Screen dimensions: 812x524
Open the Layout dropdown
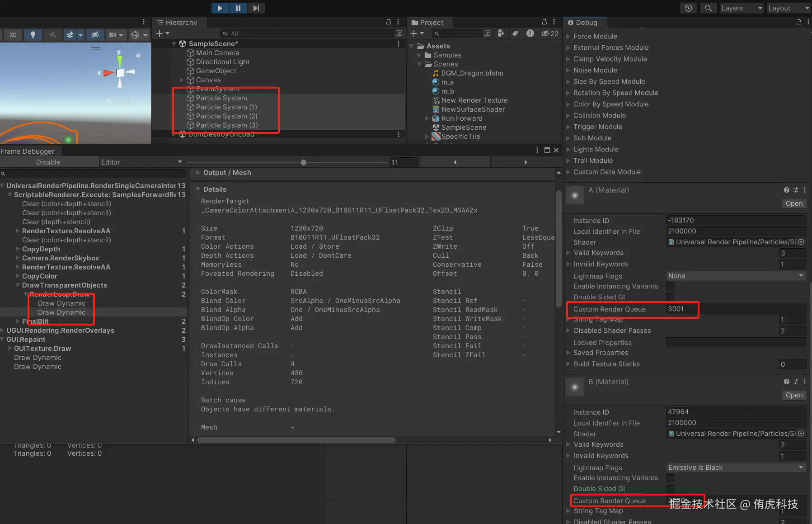click(x=789, y=8)
